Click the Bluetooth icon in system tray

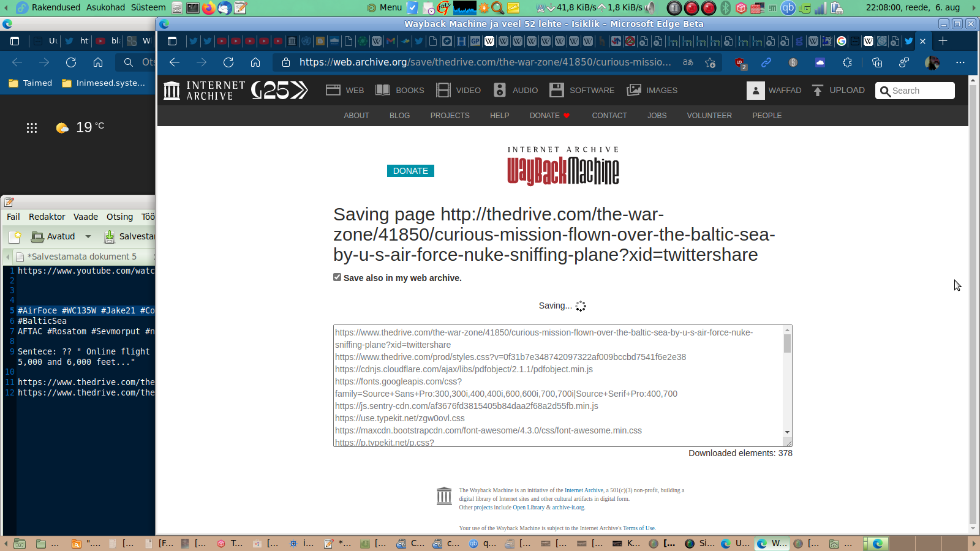[725, 8]
